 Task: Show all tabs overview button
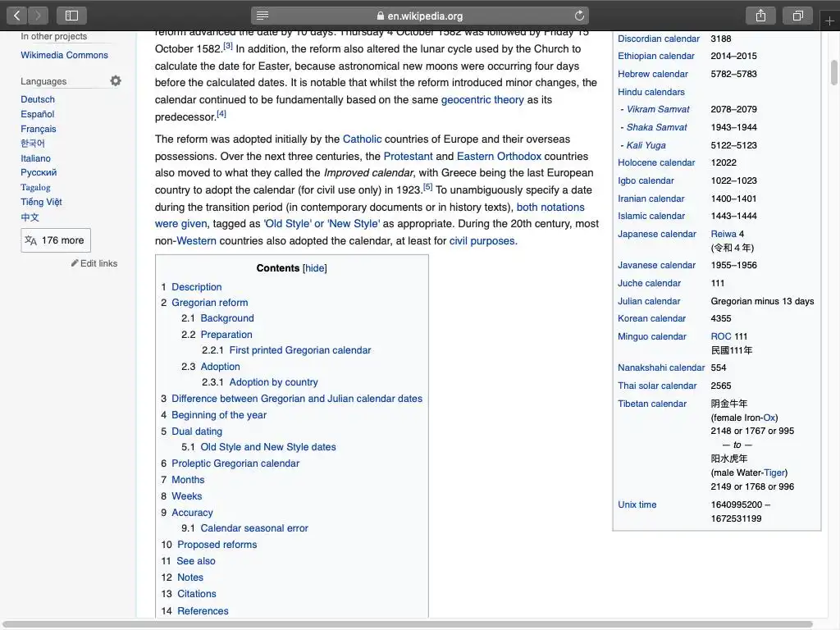[797, 16]
